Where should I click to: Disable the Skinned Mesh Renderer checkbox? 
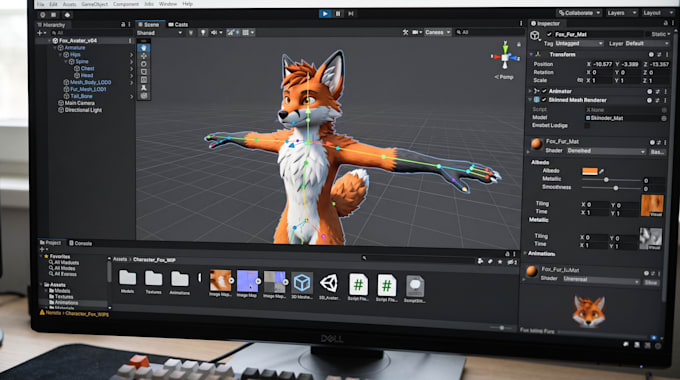544,100
